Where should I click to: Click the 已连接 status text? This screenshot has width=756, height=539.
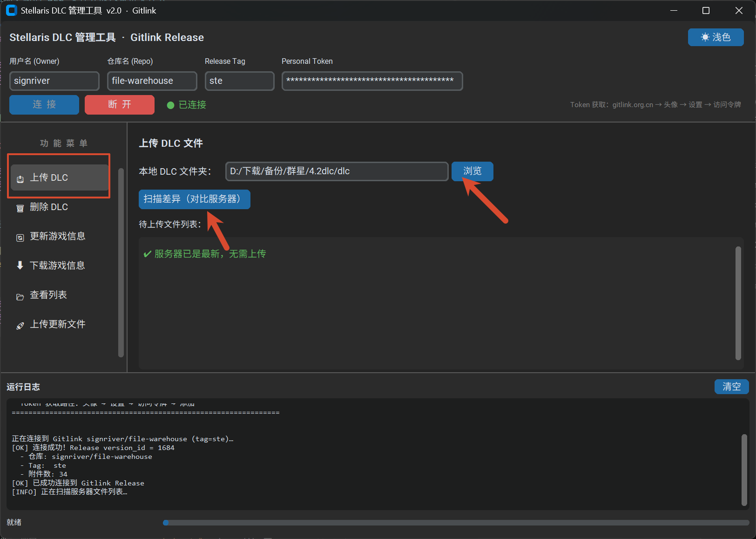pyautogui.click(x=192, y=105)
